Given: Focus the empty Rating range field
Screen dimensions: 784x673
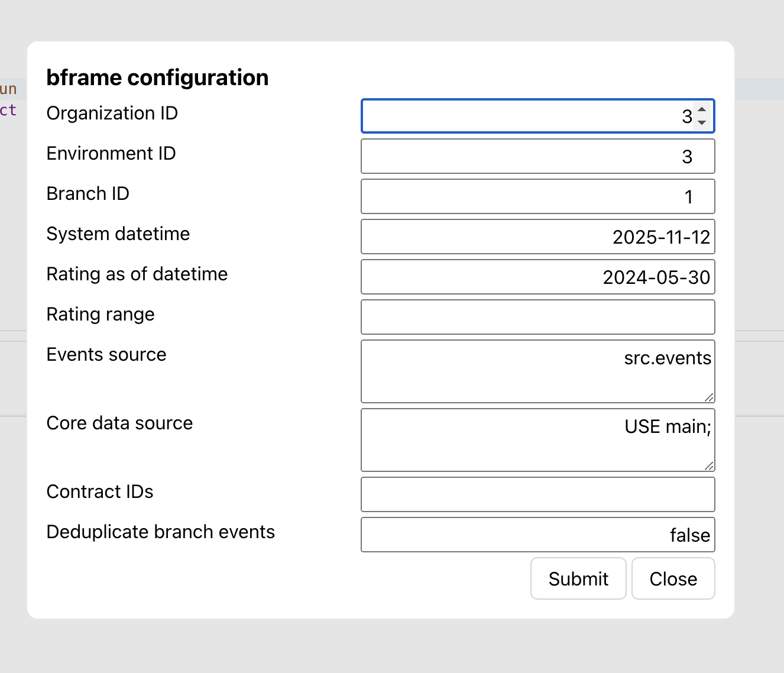Looking at the screenshot, I should pos(537,317).
